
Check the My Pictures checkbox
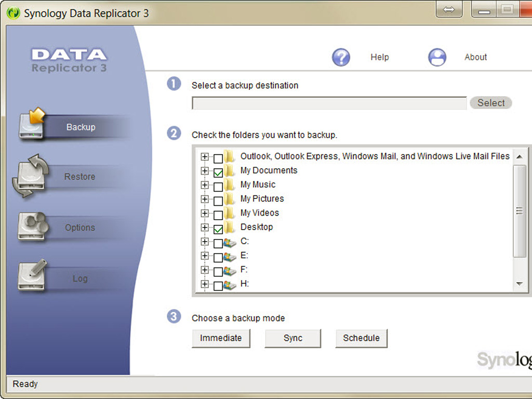(218, 201)
